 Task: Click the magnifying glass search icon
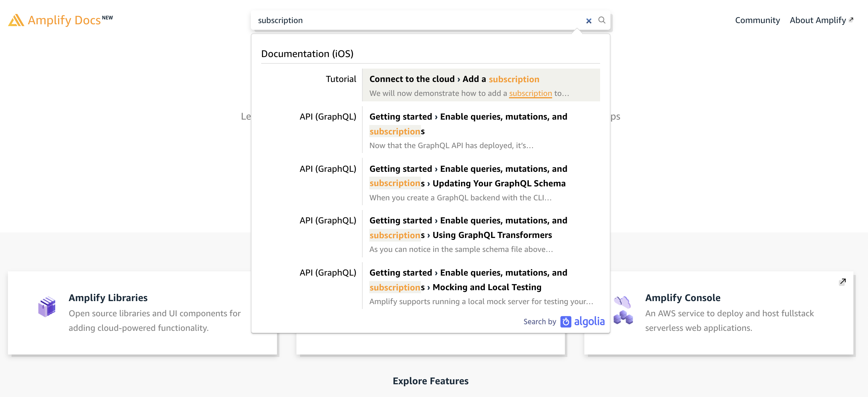click(x=602, y=21)
